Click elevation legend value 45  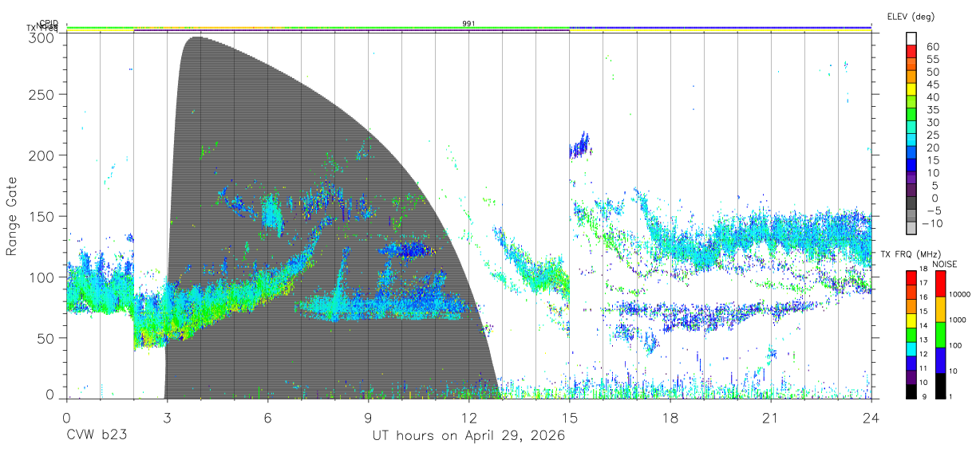pos(932,85)
